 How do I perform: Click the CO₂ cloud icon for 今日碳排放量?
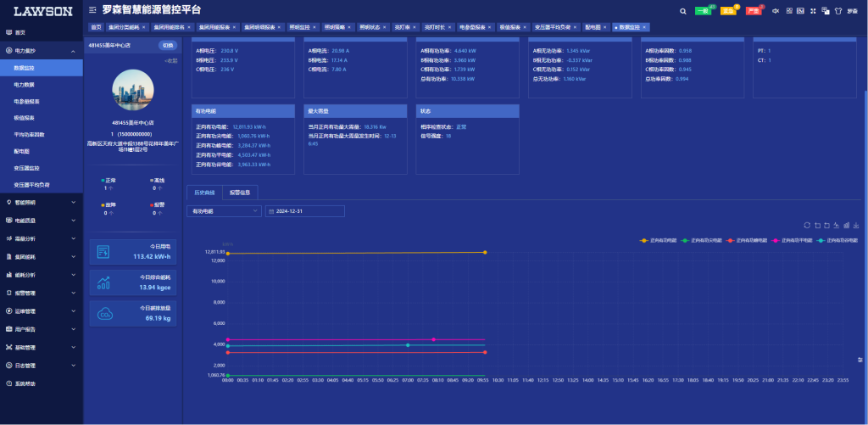point(104,314)
